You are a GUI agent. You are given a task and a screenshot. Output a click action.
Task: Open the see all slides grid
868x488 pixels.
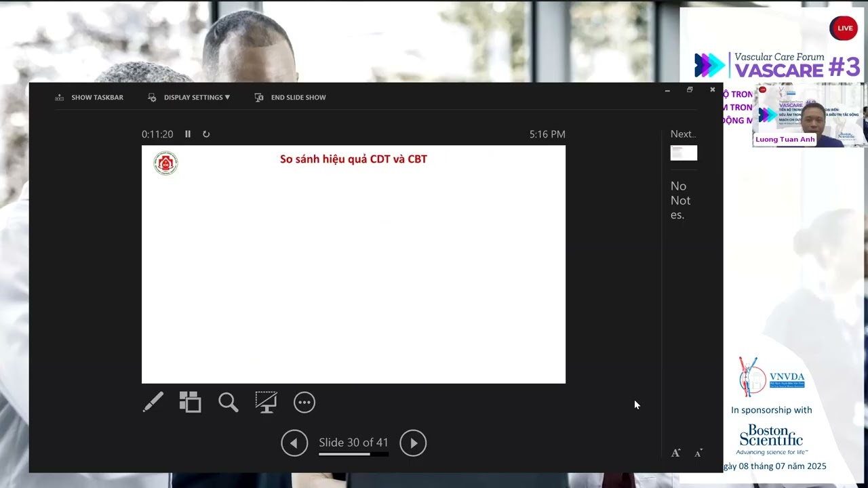pyautogui.click(x=191, y=402)
